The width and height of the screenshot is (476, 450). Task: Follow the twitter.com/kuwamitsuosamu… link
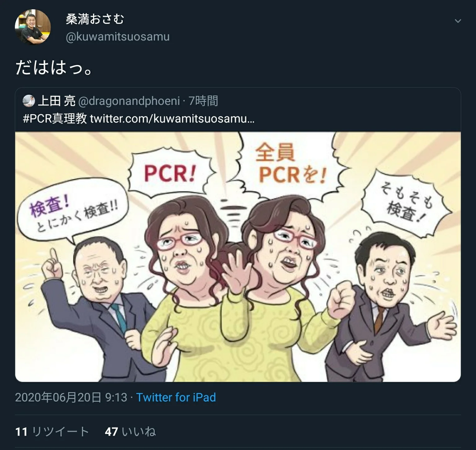[172, 119]
